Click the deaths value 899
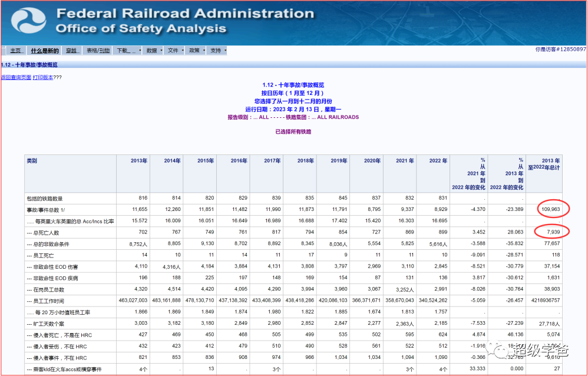 pos(443,232)
